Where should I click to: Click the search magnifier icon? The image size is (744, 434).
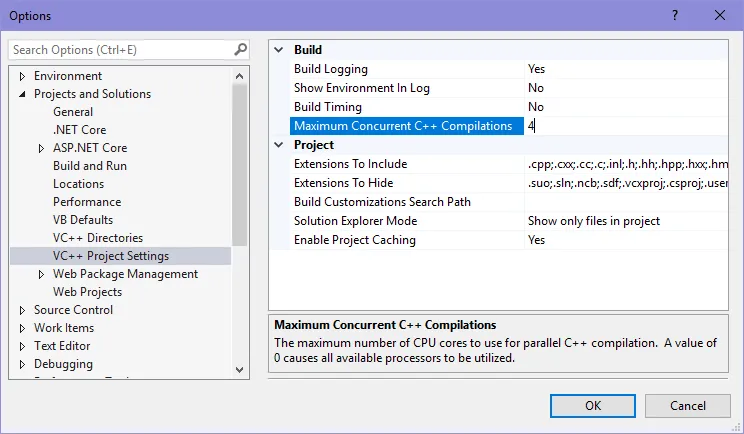click(x=241, y=49)
